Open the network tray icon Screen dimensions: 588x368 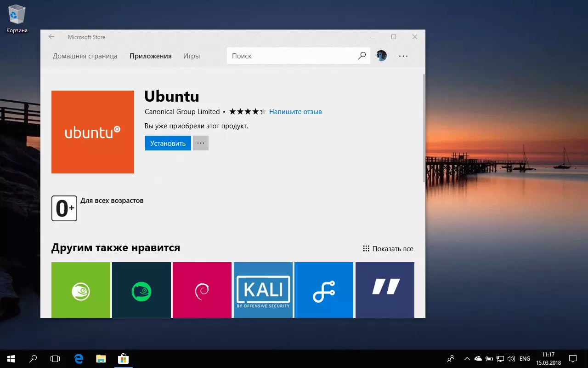[x=500, y=359]
